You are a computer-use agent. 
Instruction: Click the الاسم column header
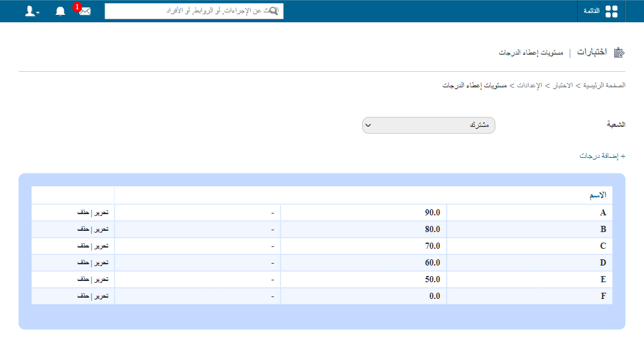[598, 195]
